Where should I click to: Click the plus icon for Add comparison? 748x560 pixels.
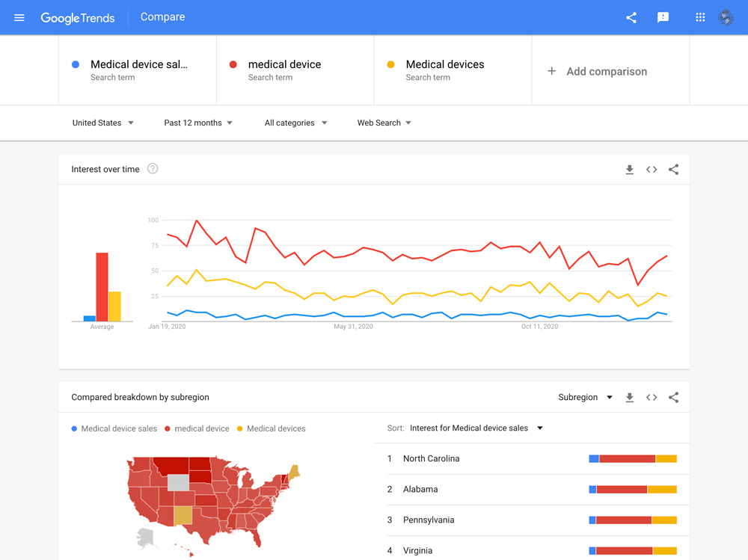tap(551, 71)
